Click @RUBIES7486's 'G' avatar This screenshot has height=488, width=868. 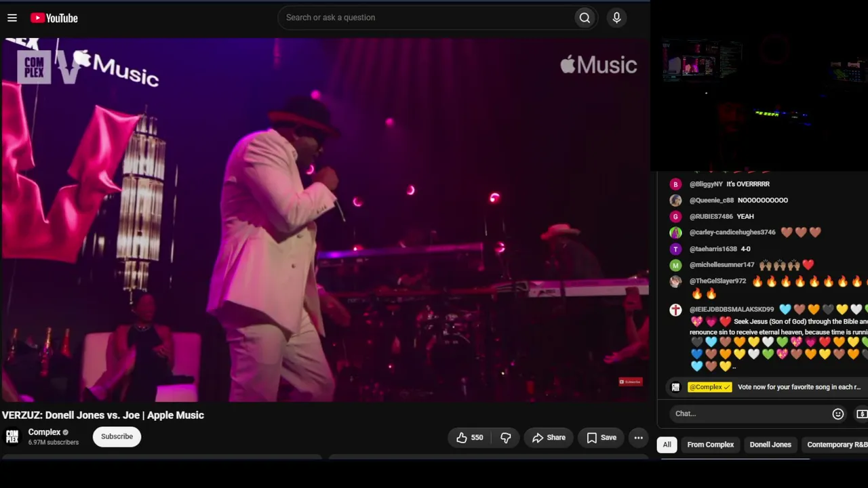[675, 217]
